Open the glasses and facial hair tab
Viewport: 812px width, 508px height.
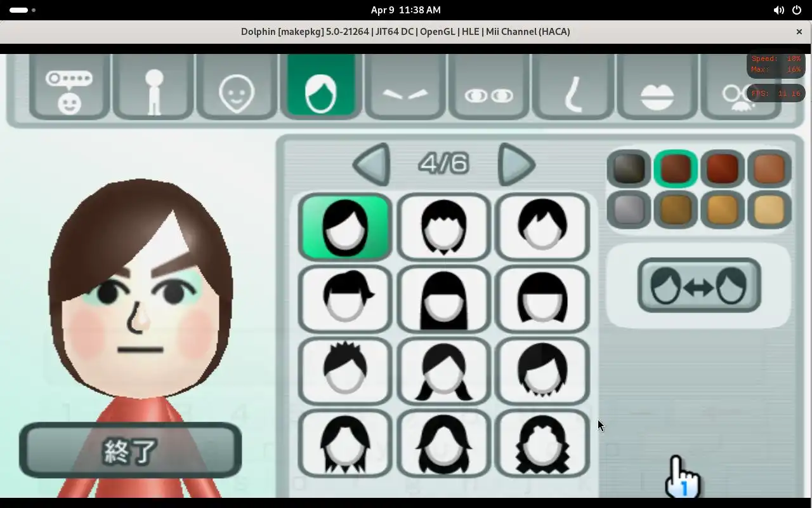coord(740,87)
